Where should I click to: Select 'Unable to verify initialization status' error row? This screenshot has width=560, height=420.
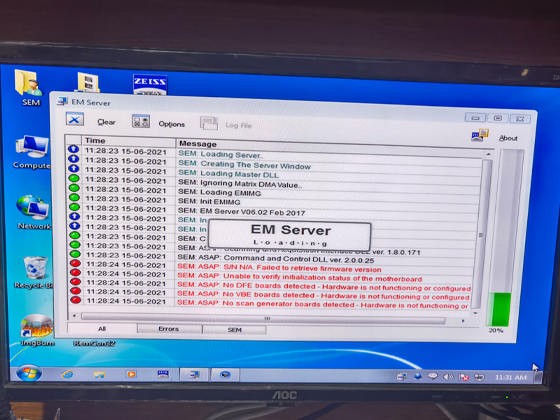270,276
